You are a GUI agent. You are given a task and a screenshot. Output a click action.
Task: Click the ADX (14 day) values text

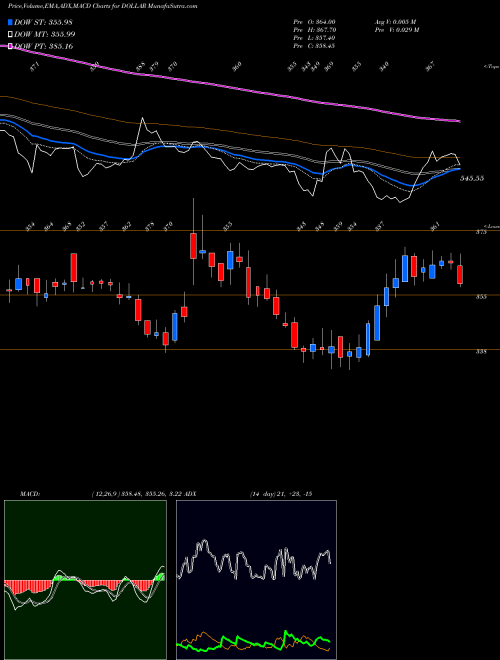(281, 494)
